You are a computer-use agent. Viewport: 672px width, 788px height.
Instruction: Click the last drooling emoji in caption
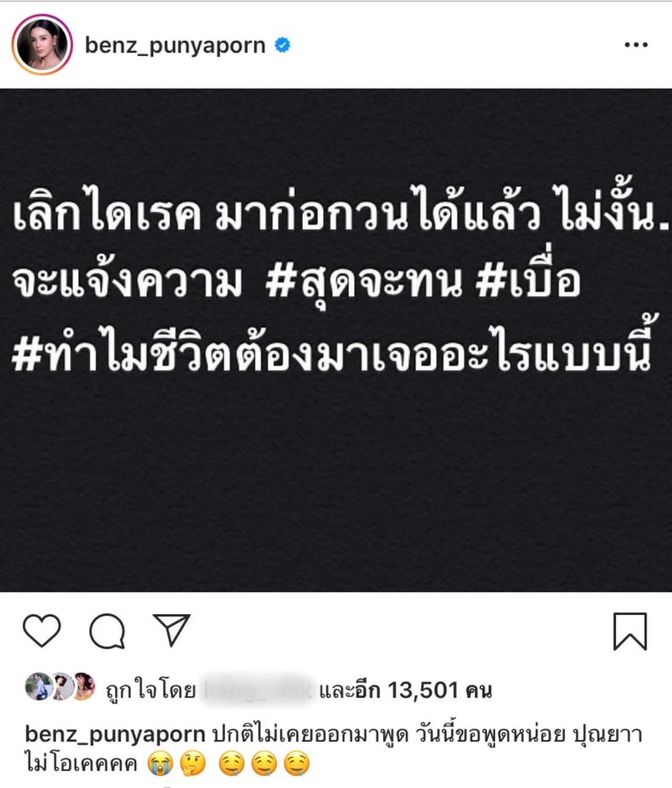point(297,764)
